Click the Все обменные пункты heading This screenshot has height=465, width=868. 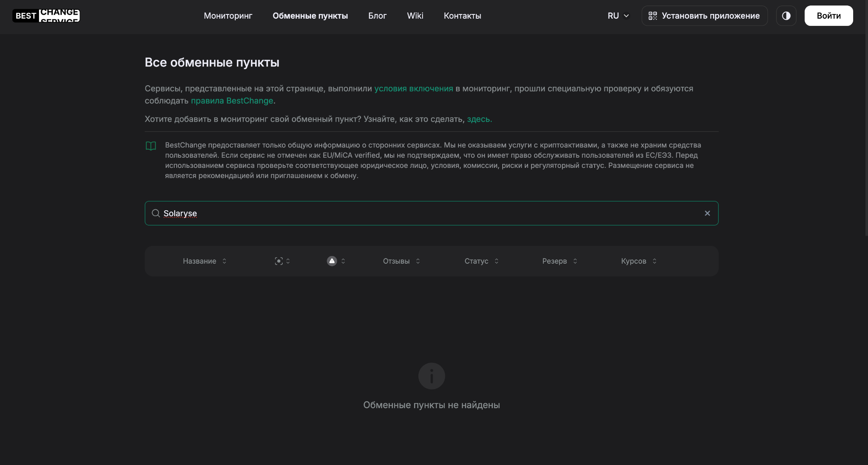212,62
